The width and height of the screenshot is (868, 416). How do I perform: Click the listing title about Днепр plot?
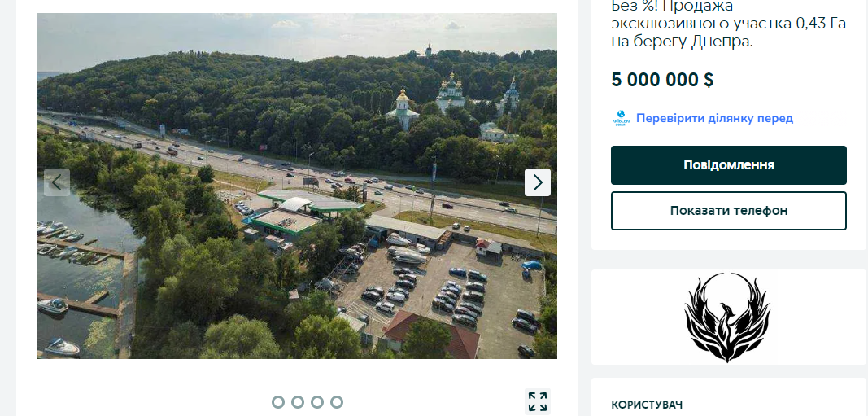click(x=729, y=24)
